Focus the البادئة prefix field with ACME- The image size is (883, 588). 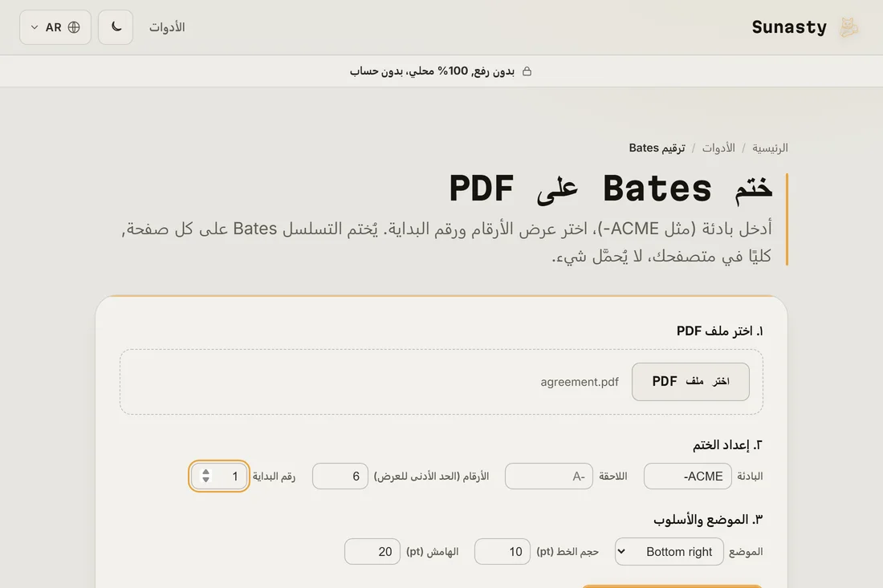688,476
